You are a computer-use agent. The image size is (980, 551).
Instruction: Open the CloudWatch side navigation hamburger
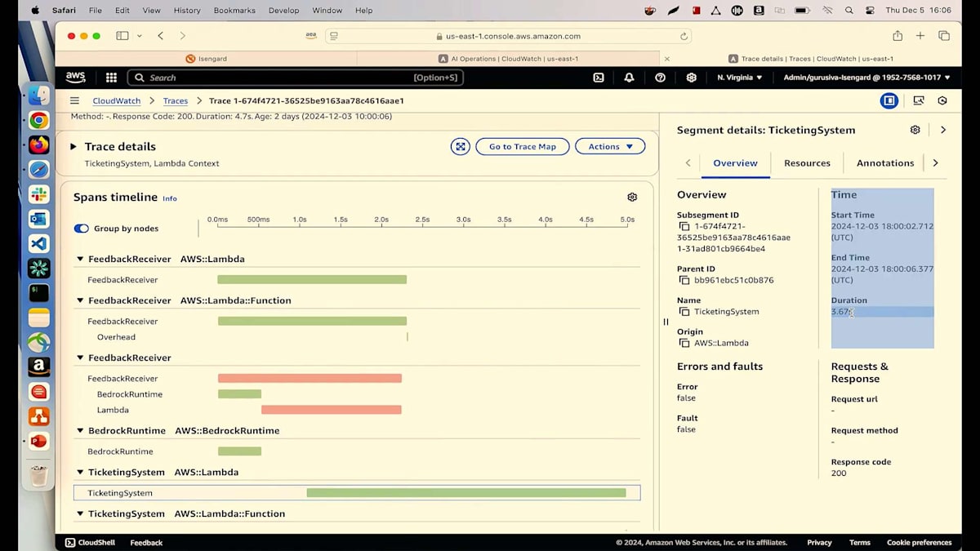point(74,100)
